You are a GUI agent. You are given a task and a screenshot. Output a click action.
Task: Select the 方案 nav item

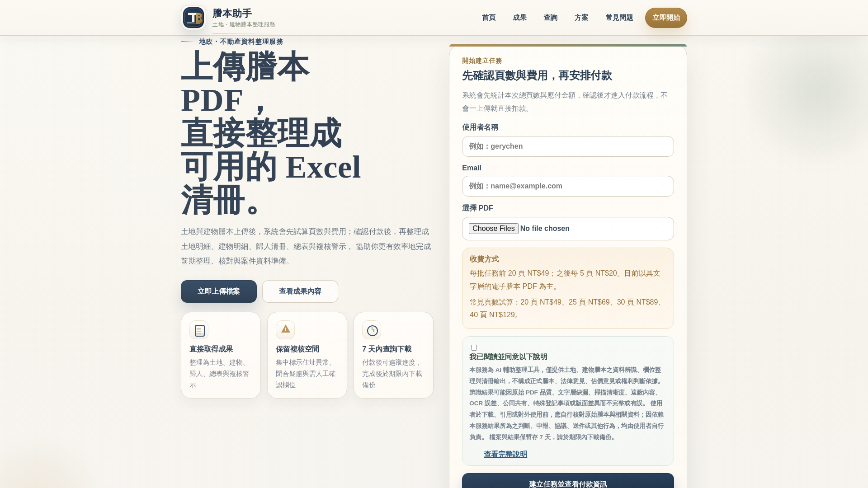tap(581, 18)
